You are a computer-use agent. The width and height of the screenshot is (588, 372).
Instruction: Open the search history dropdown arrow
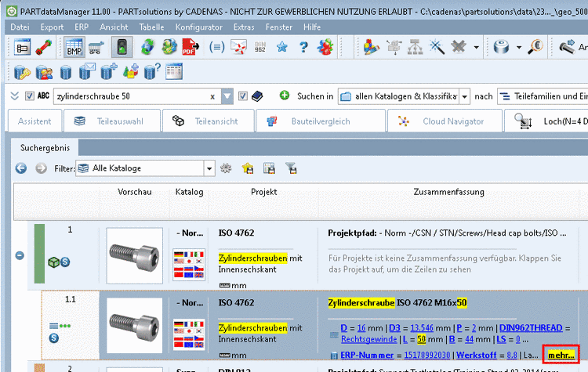point(227,96)
